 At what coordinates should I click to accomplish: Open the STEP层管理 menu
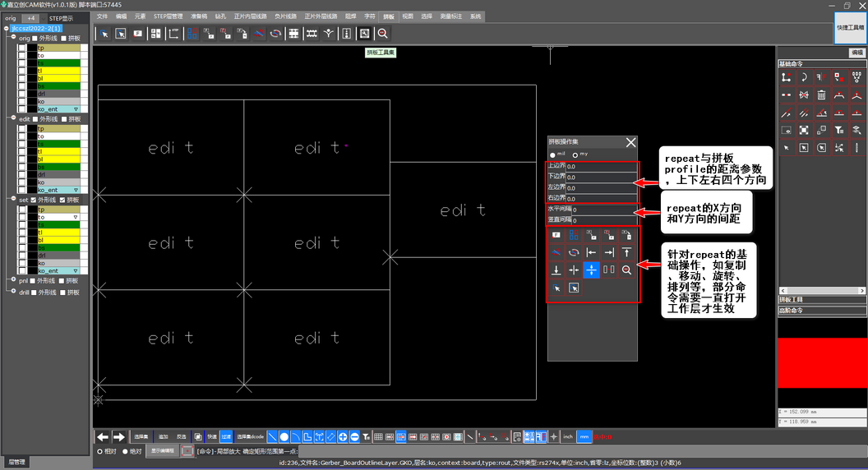[169, 16]
